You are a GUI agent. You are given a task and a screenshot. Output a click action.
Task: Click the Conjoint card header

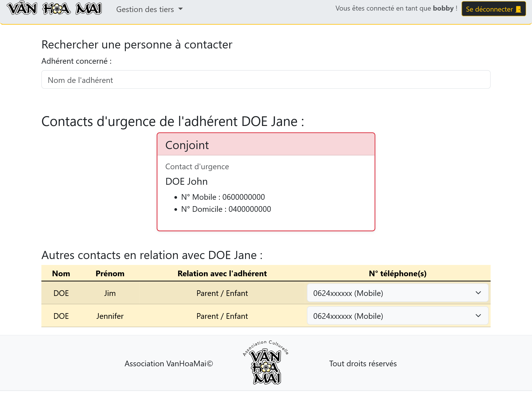tap(266, 145)
